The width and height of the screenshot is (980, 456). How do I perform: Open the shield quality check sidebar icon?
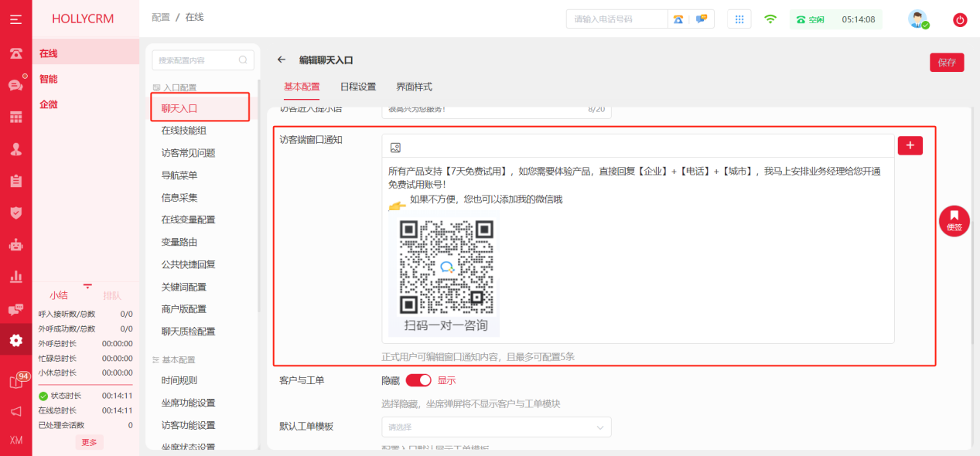[15, 213]
